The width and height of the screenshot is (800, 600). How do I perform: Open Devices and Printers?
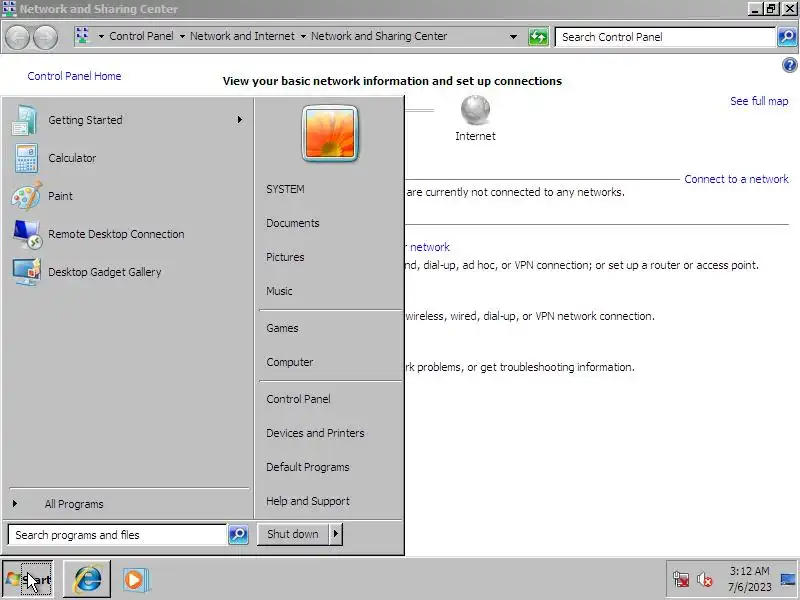(315, 433)
